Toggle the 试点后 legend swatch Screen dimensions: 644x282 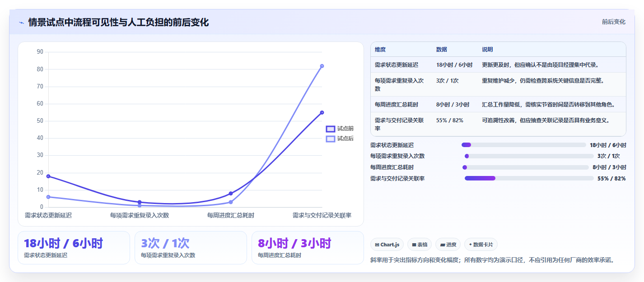(x=331, y=139)
